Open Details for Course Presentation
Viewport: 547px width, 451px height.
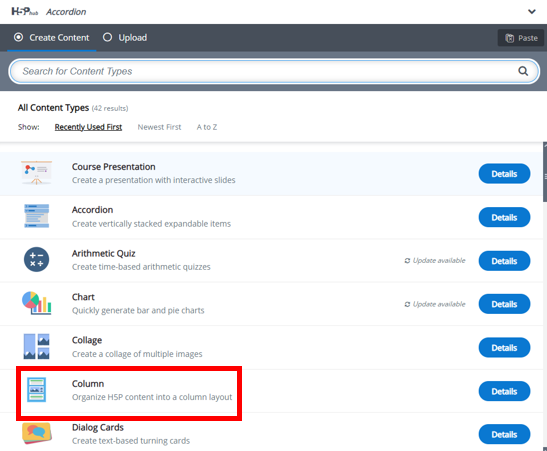click(x=504, y=174)
